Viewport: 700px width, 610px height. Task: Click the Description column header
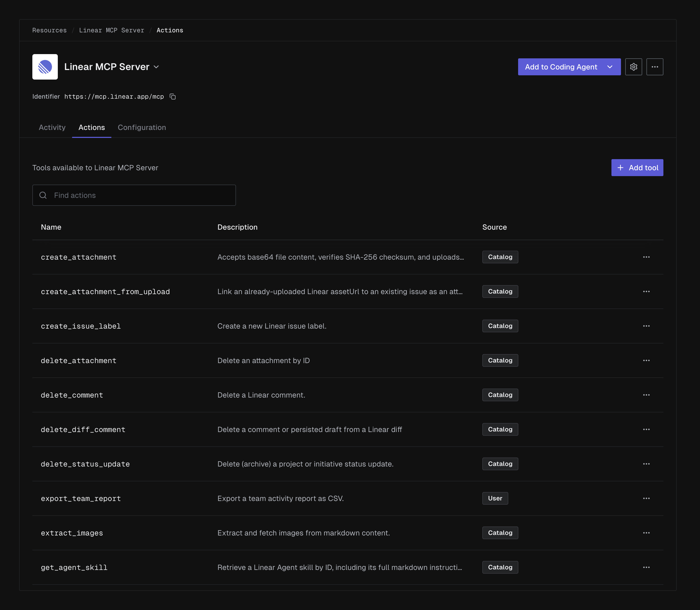[x=238, y=227]
